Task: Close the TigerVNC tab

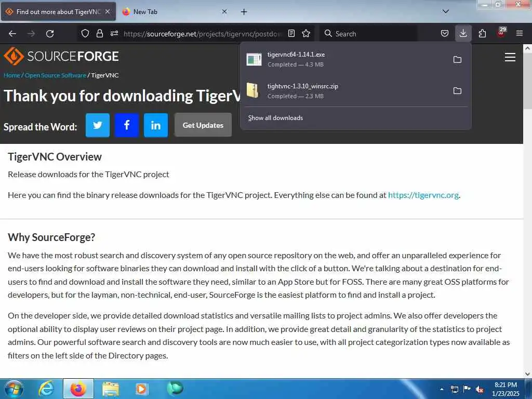Action: coord(108,11)
